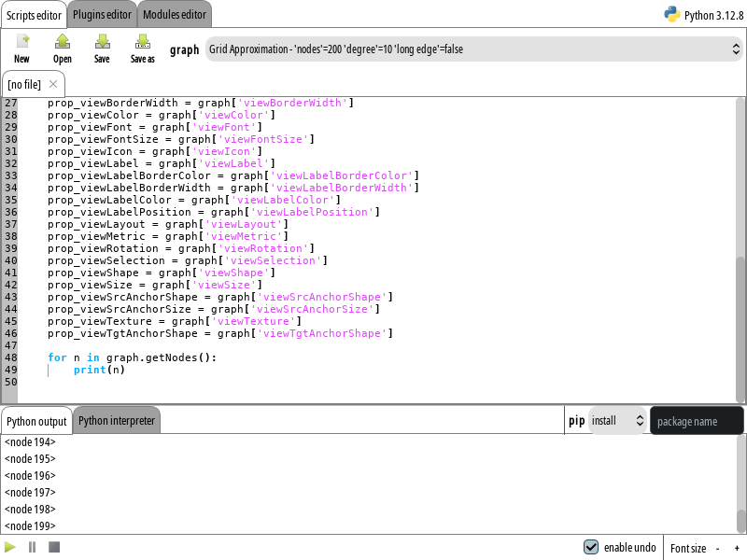This screenshot has height=560, width=747.
Task: Open a script file with Open icon
Action: [x=62, y=42]
